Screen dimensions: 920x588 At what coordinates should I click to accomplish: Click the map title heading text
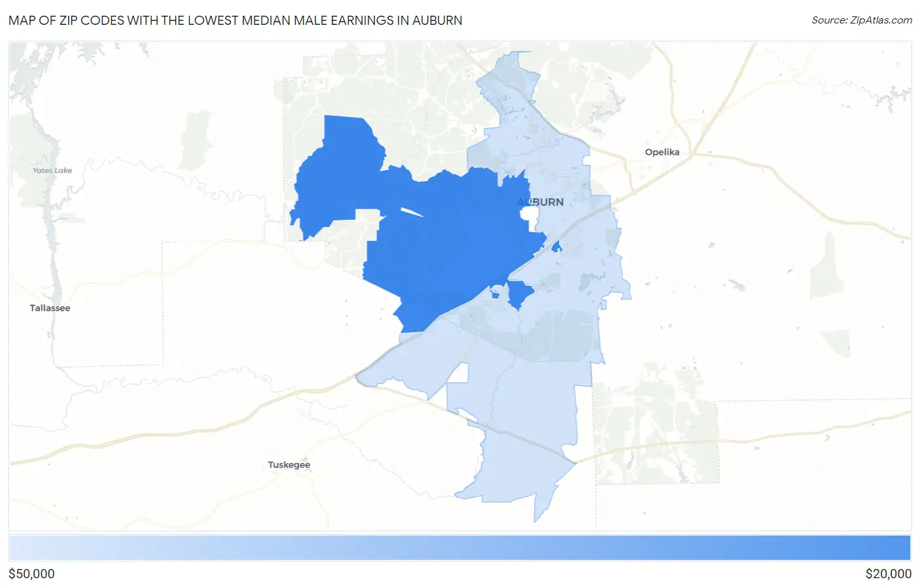236,20
